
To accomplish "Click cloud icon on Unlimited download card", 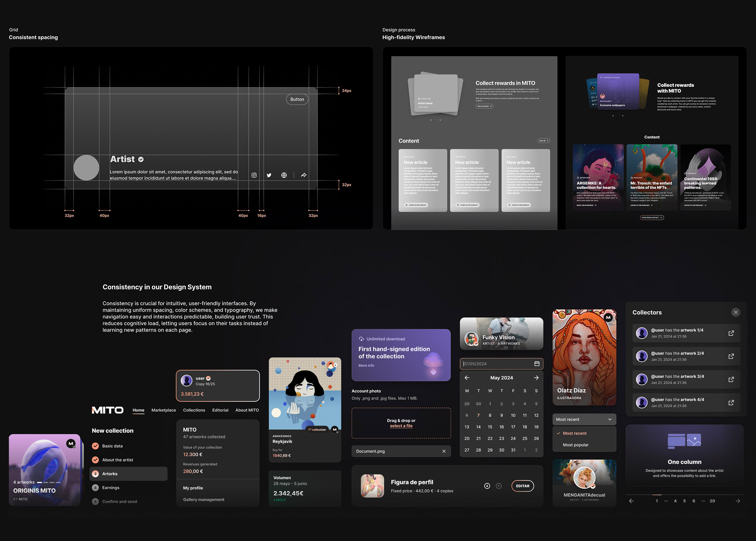I will pyautogui.click(x=361, y=339).
